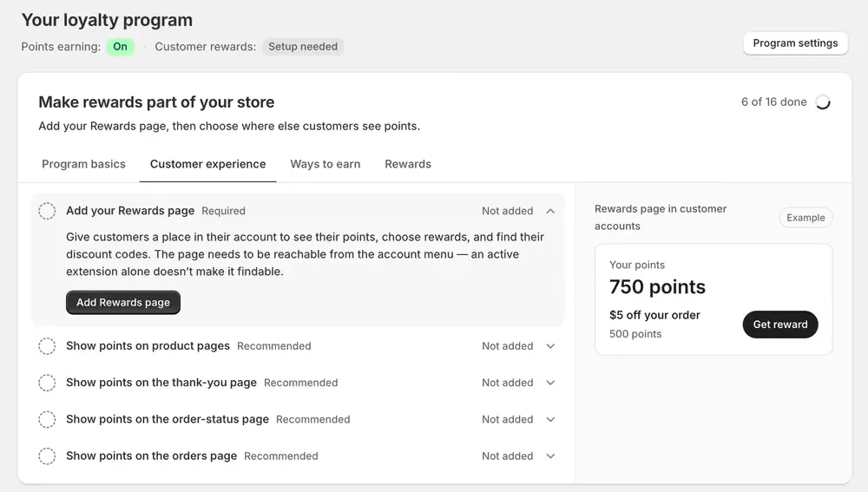Click the '750 points' balance in preview

pos(657,286)
